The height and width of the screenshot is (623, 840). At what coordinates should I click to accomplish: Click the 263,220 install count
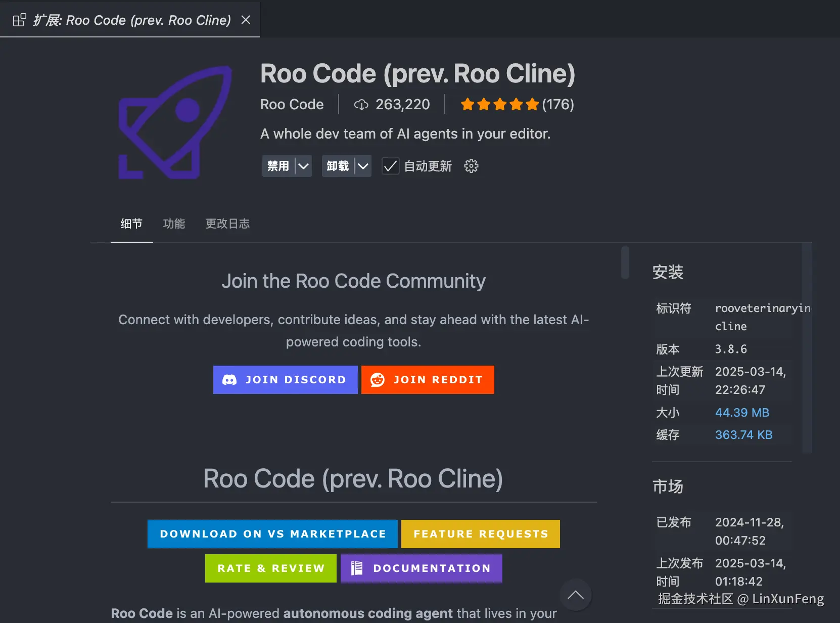click(402, 105)
